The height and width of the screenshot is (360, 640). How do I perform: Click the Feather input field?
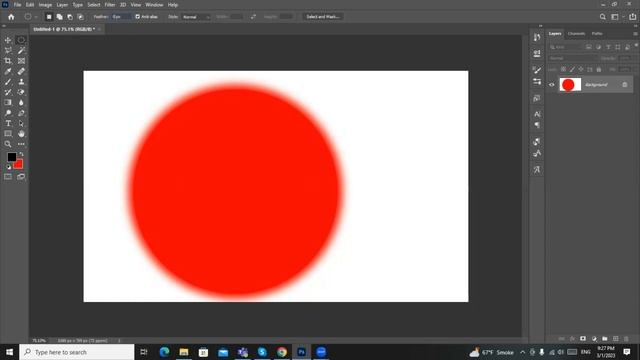[121, 17]
